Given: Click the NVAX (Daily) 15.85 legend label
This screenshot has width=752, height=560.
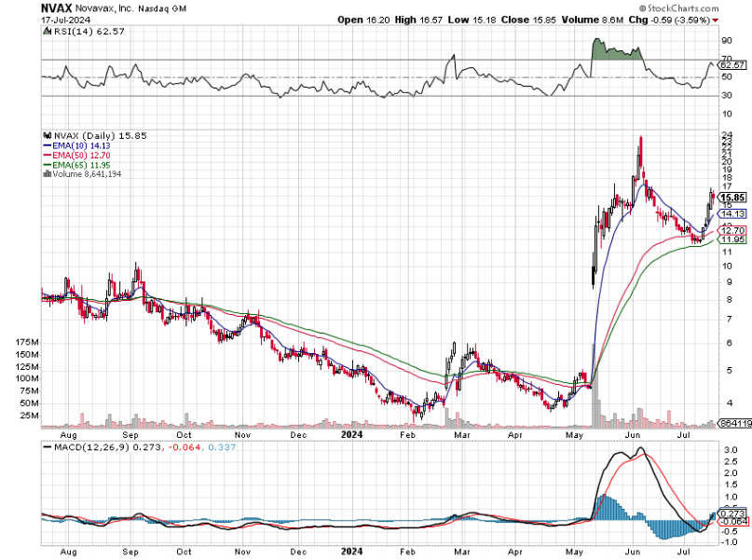Looking at the screenshot, I should point(101,136).
